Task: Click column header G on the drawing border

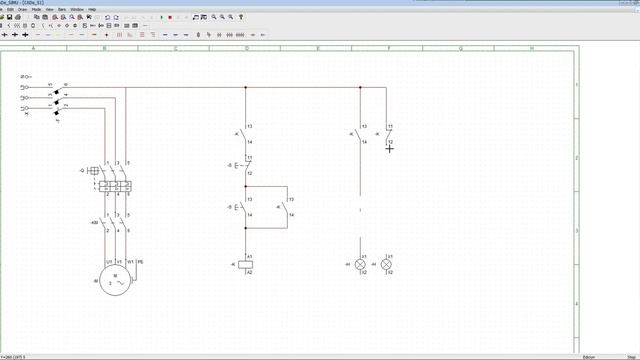Action: coord(460,48)
